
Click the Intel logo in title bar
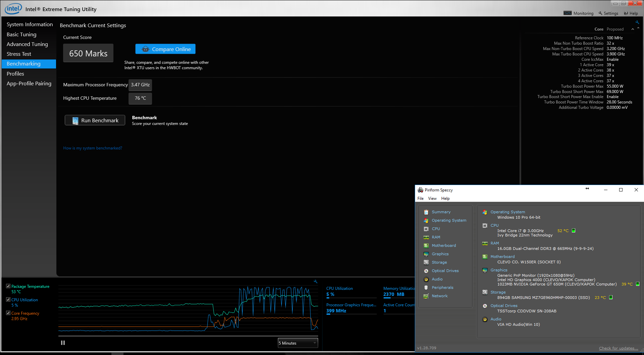tap(13, 8)
